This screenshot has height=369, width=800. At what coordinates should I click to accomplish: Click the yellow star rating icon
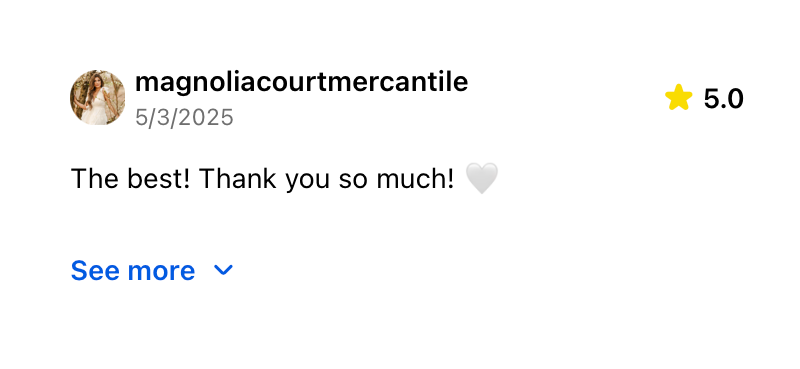click(x=679, y=97)
